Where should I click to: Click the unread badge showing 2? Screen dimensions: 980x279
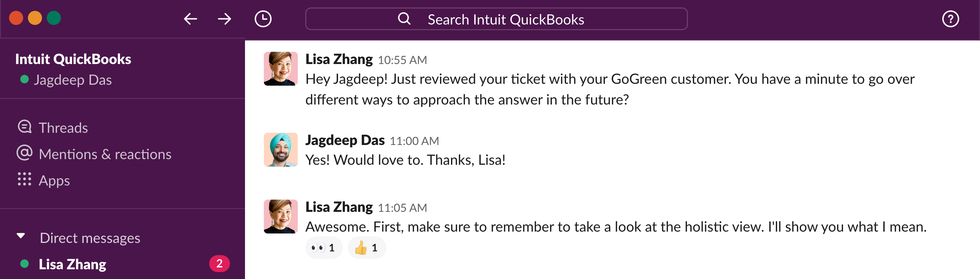pos(219,263)
